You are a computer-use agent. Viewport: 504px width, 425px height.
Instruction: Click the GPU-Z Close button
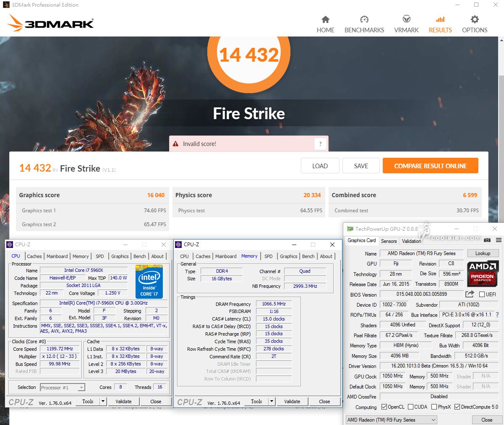click(487, 420)
